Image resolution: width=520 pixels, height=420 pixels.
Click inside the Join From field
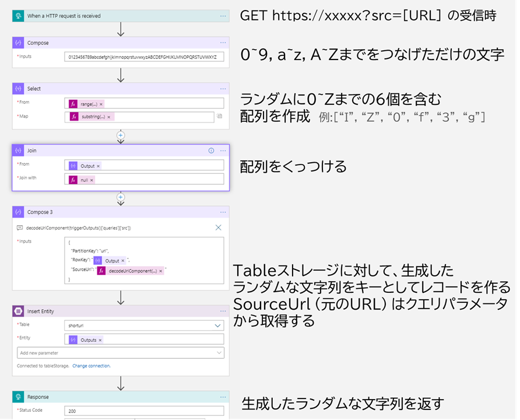[144, 166]
